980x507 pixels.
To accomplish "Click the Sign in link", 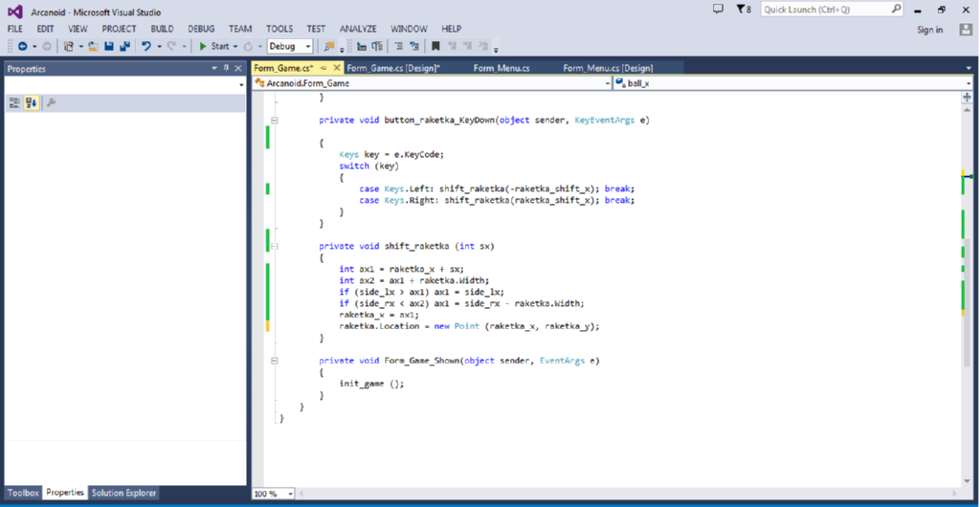I will click(x=929, y=30).
